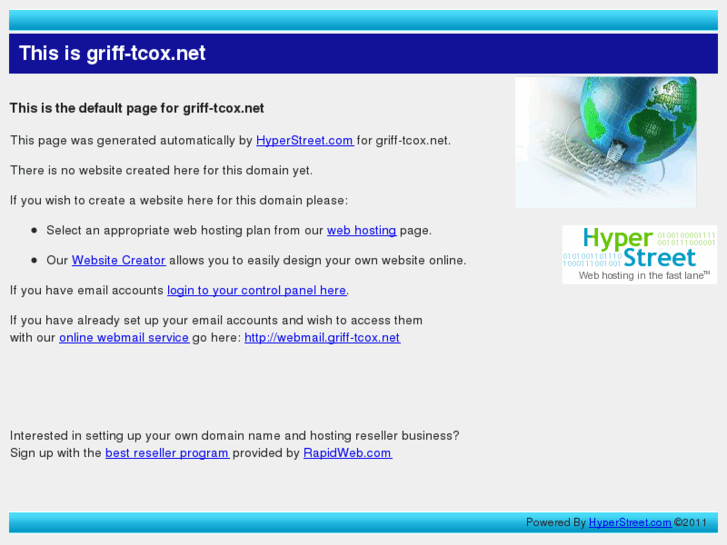Click the HyperStreet logo image
This screenshot has width=727, height=545.
(x=639, y=255)
